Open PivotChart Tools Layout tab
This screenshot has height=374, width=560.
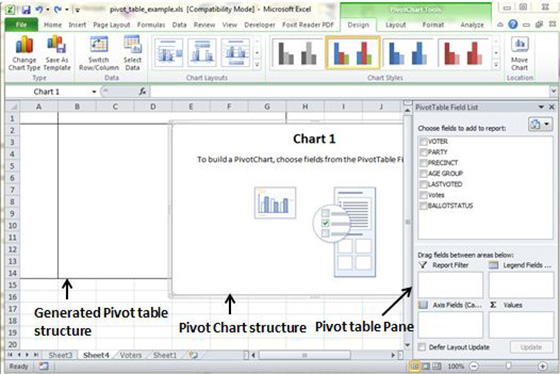(x=395, y=25)
